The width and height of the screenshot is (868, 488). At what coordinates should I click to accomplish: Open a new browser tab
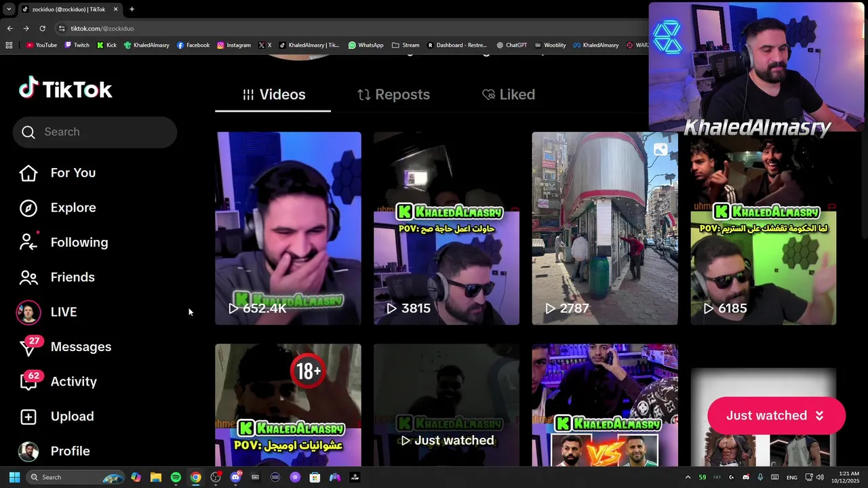click(132, 9)
